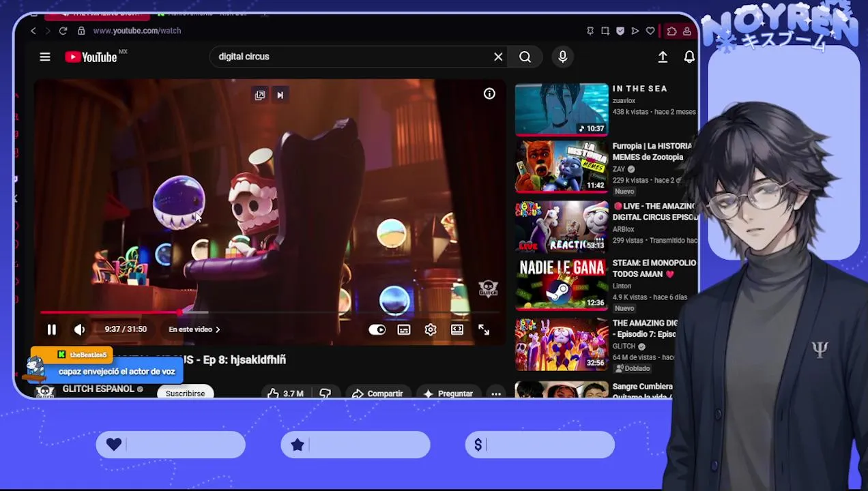
Task: Open Furropia Zootopia video thumbnail
Action: tap(562, 167)
